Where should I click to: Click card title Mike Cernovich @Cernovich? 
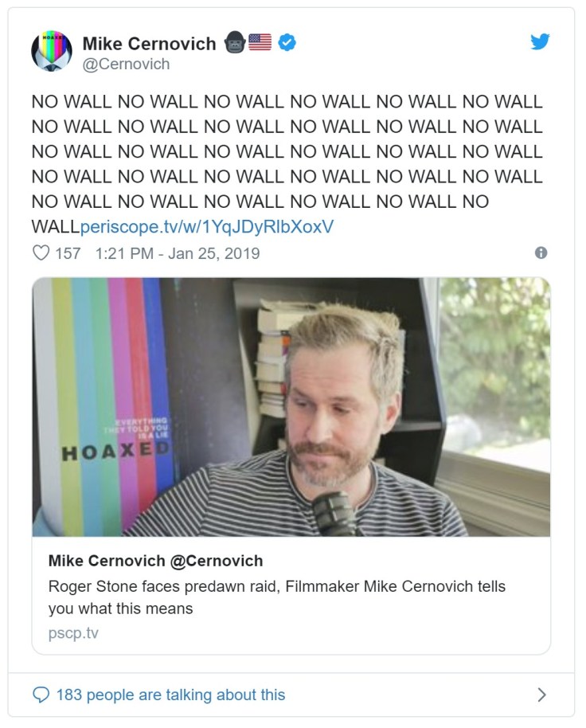[155, 561]
